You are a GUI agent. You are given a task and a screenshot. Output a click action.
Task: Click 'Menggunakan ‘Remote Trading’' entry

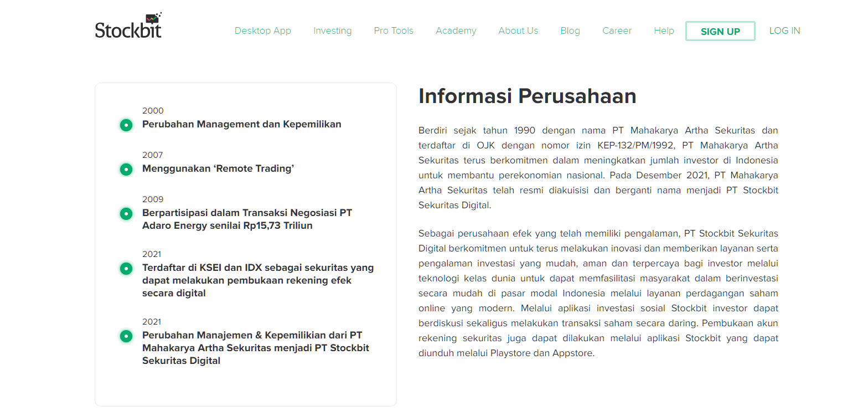coord(218,168)
